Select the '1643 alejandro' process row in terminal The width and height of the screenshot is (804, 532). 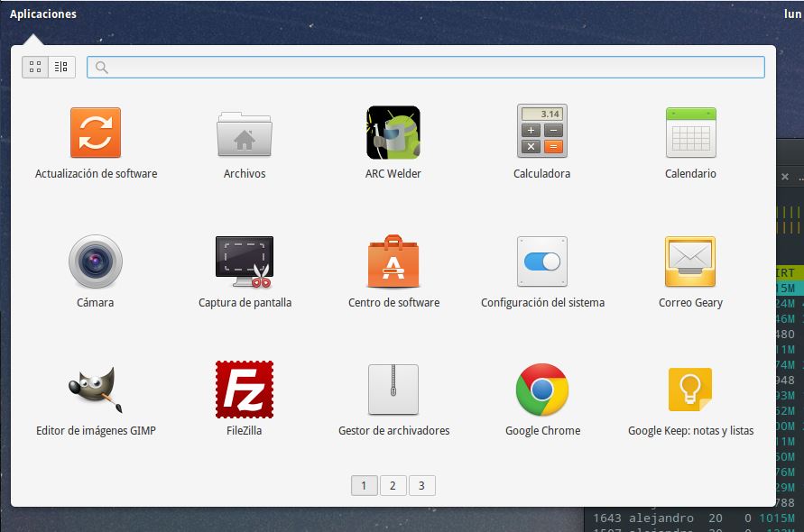(x=694, y=518)
